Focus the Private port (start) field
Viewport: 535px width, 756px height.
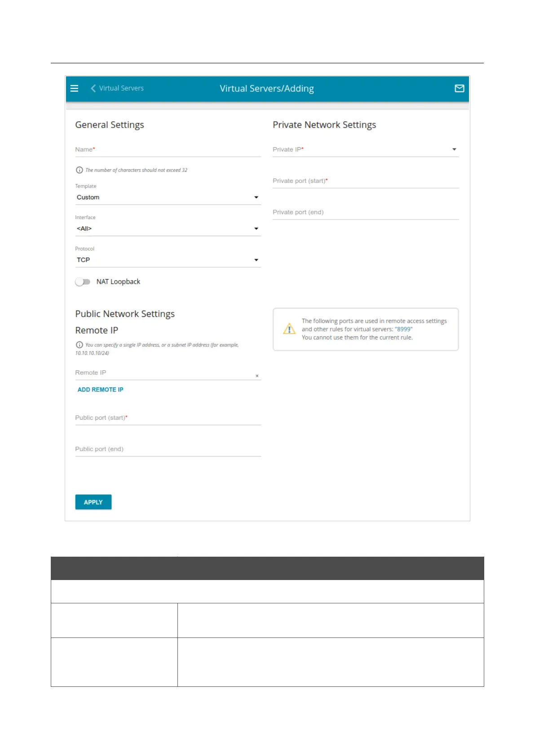pyautogui.click(x=365, y=181)
